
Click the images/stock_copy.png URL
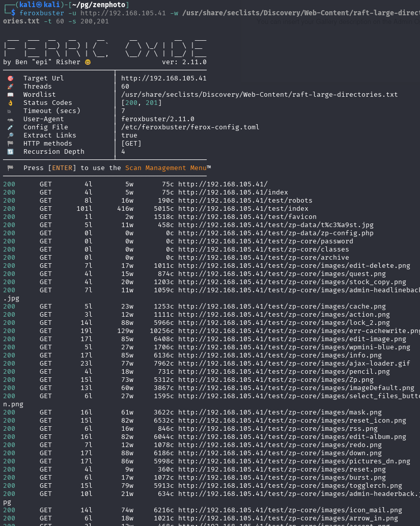tap(292, 282)
